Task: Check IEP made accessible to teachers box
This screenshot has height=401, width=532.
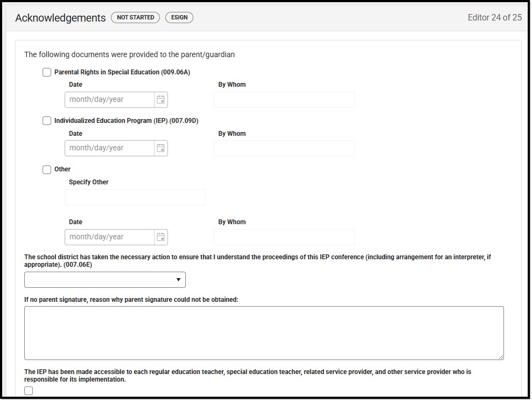Action: tap(29, 391)
